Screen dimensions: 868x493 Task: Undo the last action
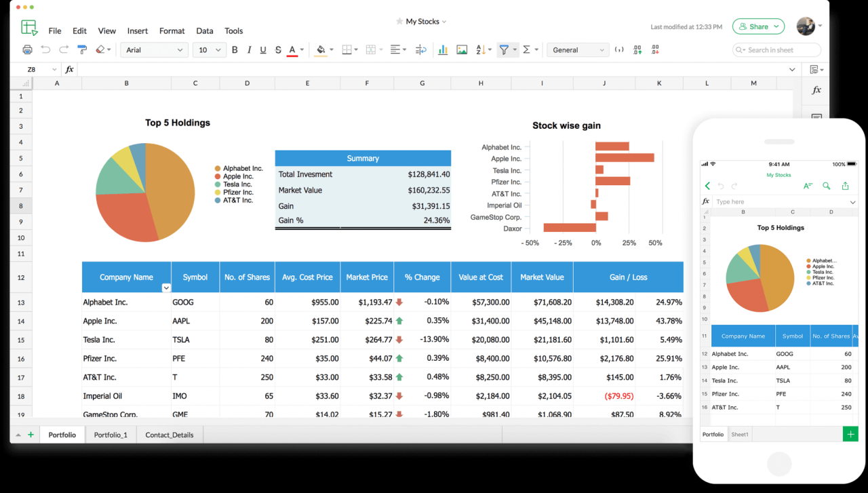(46, 50)
